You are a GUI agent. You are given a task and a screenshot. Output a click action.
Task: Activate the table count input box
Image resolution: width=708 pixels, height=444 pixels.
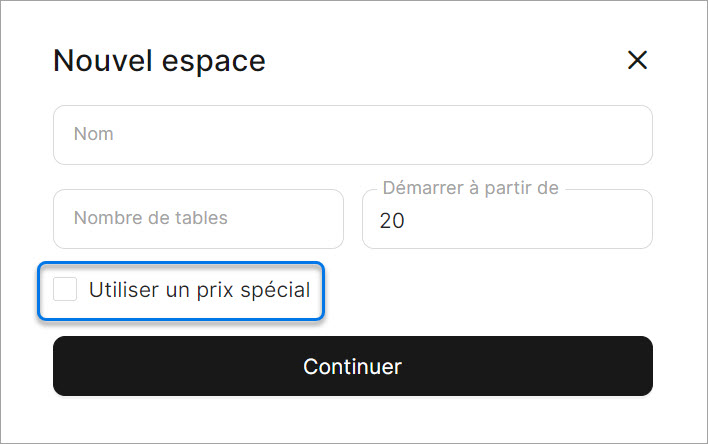click(197, 219)
